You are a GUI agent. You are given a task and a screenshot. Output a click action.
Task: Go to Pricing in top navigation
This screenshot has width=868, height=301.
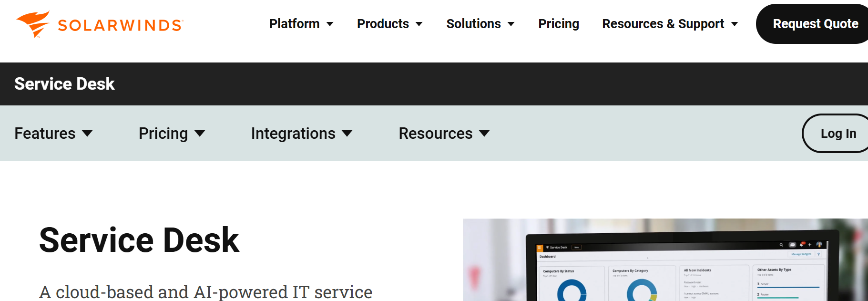pos(559,24)
